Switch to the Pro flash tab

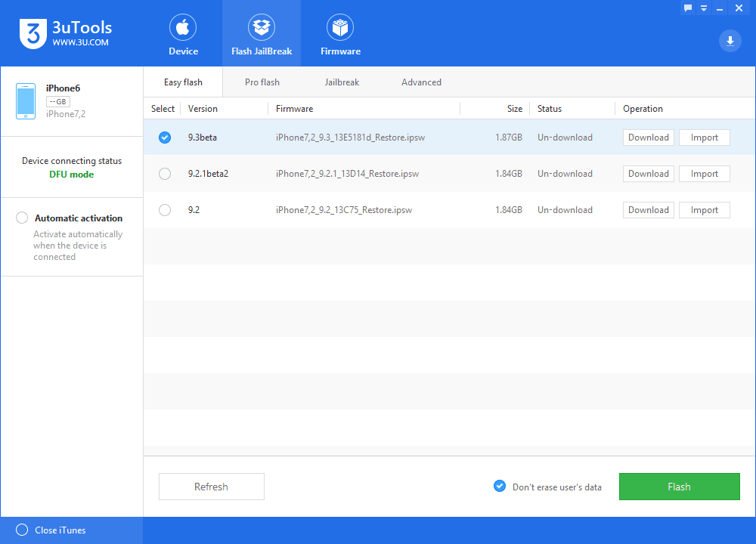262,82
